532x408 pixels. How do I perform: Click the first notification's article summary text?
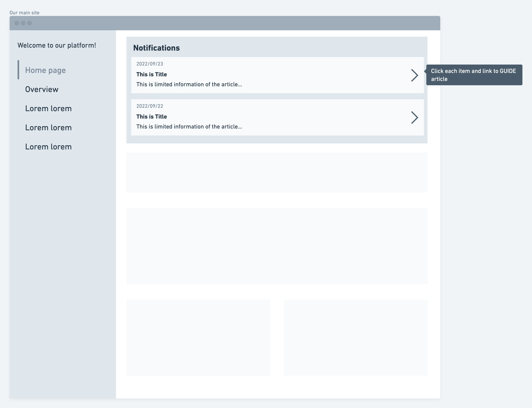[x=189, y=84]
